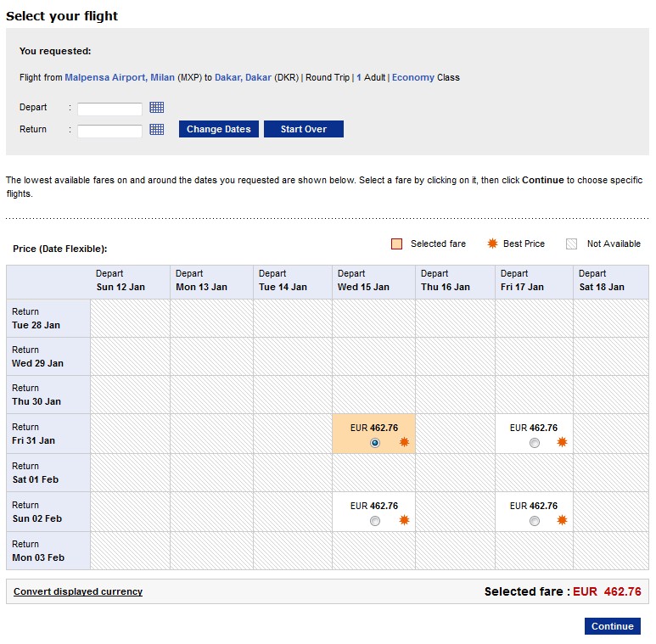
Task: Focus the Depart date input field
Action: (109, 109)
